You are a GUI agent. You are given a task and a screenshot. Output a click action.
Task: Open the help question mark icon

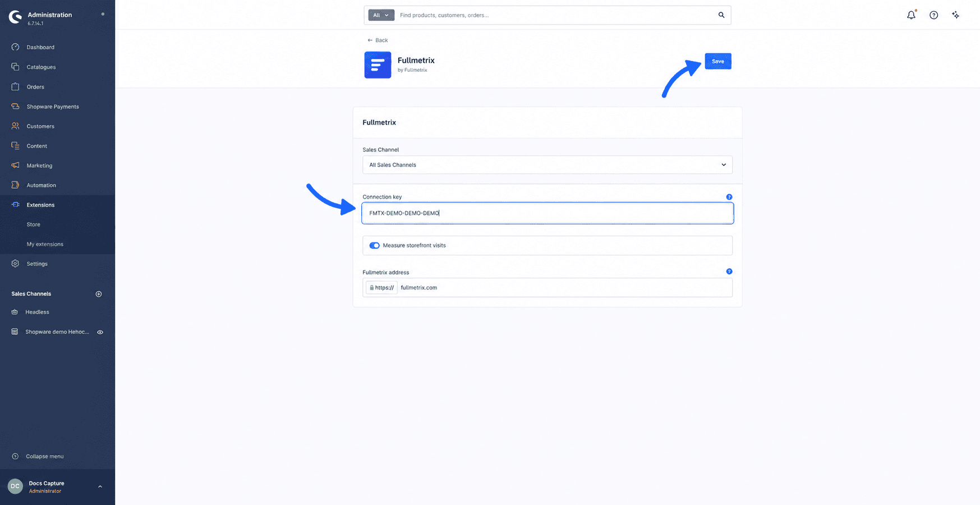click(933, 15)
